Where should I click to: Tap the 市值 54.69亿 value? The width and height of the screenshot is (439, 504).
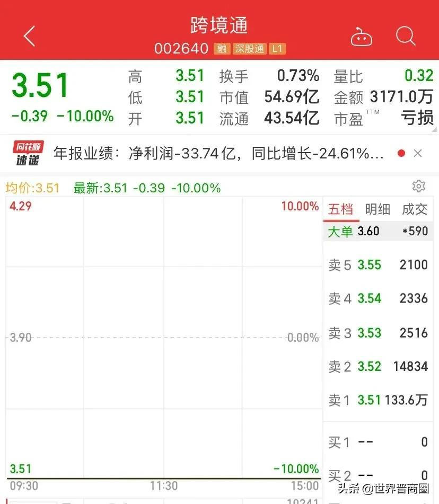[292, 97]
